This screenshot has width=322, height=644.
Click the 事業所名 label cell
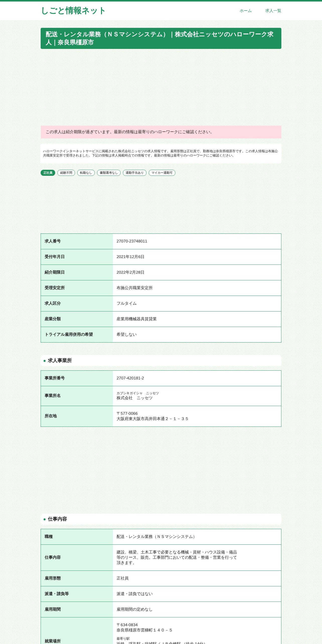77,396
